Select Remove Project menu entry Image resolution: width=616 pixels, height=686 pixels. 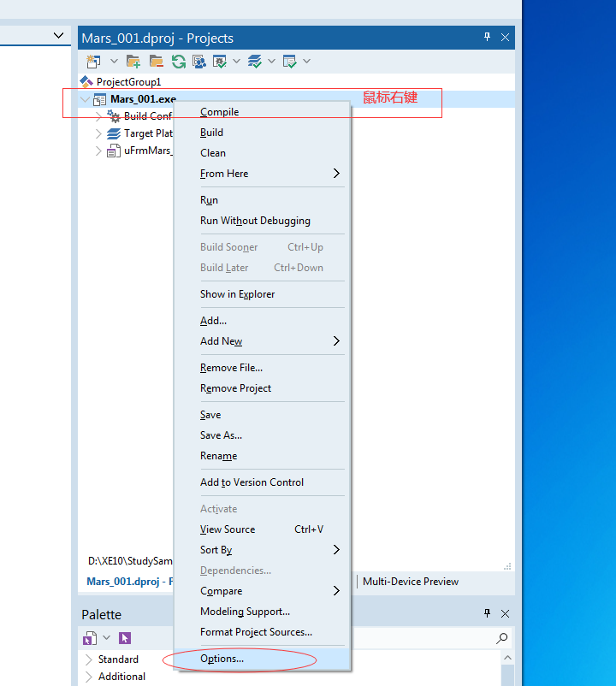263,388
